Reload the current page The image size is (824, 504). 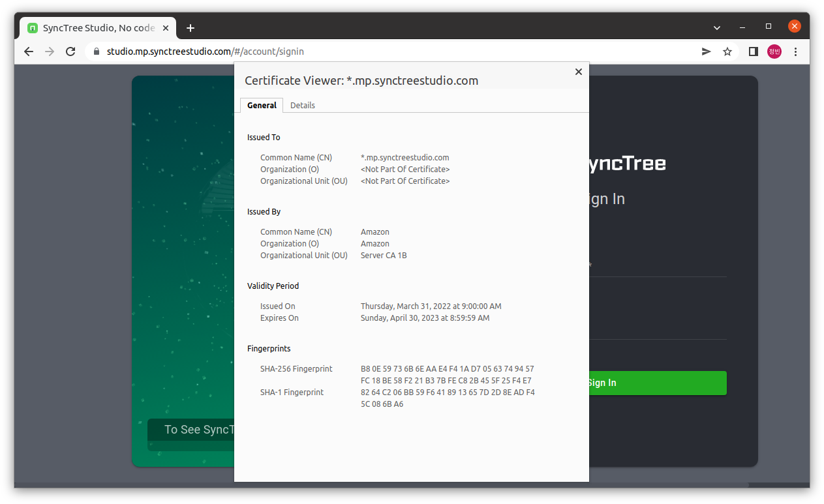70,52
